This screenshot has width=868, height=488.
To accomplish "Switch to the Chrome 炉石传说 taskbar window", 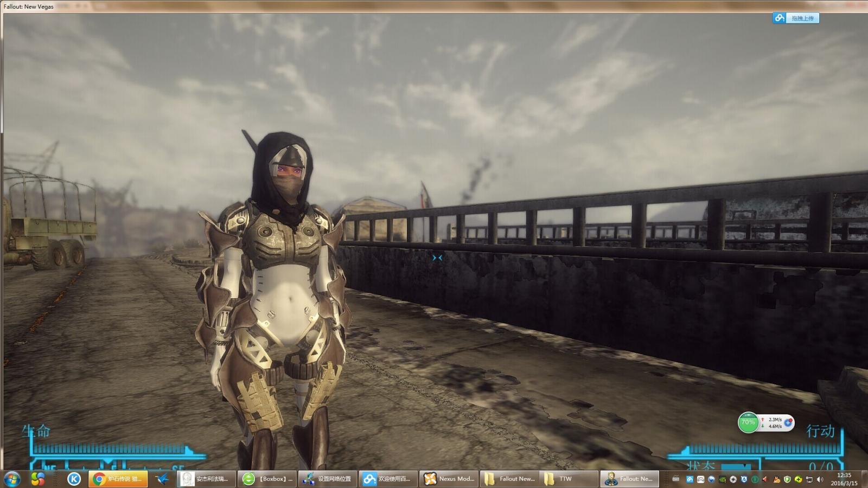I will coord(118,479).
